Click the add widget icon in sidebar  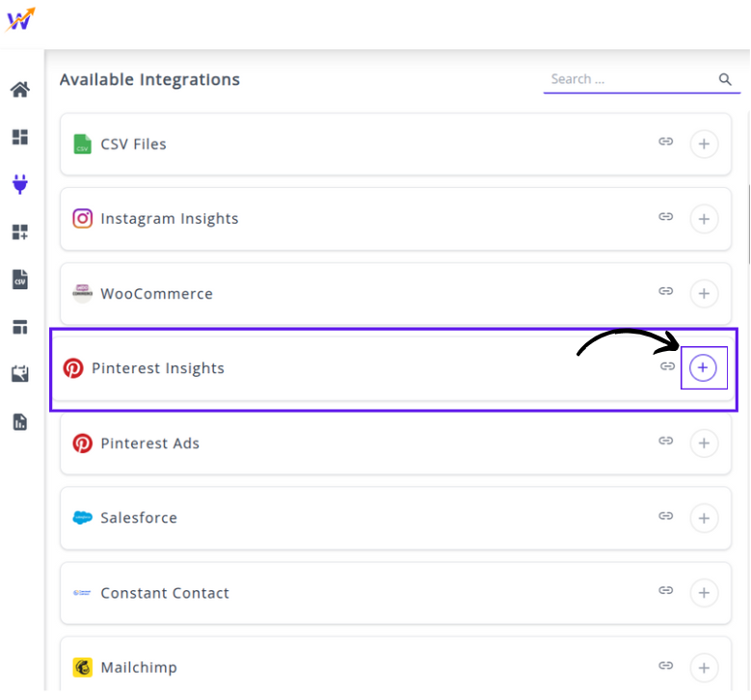click(x=19, y=231)
